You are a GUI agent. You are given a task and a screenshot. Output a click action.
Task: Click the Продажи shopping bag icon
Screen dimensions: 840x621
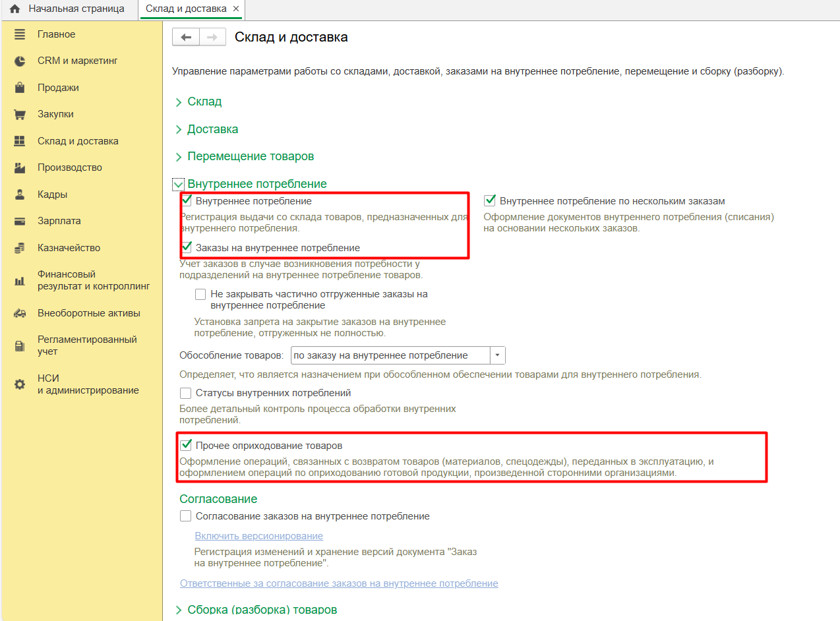pos(20,88)
